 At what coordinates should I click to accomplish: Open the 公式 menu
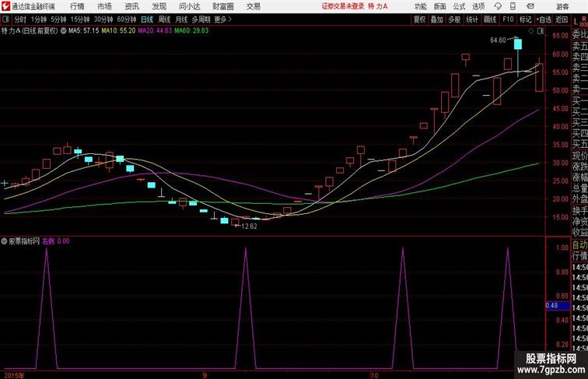459,6
